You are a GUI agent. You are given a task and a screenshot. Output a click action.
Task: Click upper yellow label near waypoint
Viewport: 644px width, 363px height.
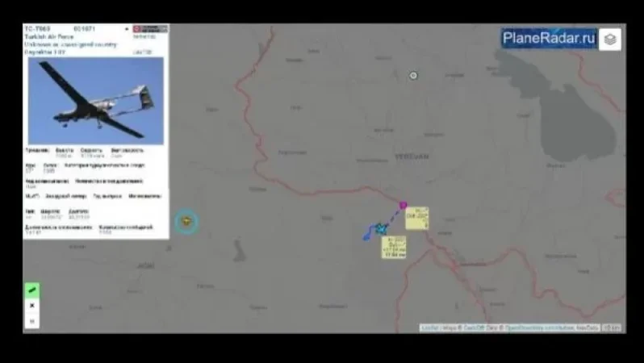tap(417, 218)
